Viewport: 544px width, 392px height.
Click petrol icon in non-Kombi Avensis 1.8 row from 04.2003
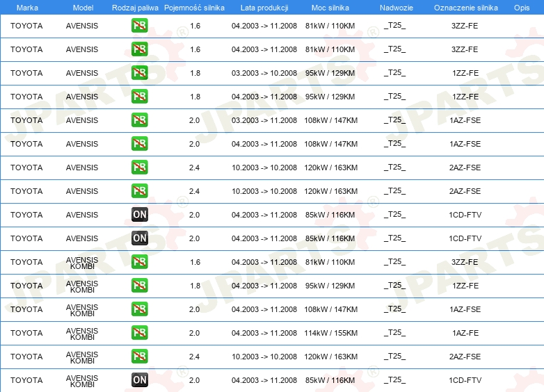click(x=139, y=97)
